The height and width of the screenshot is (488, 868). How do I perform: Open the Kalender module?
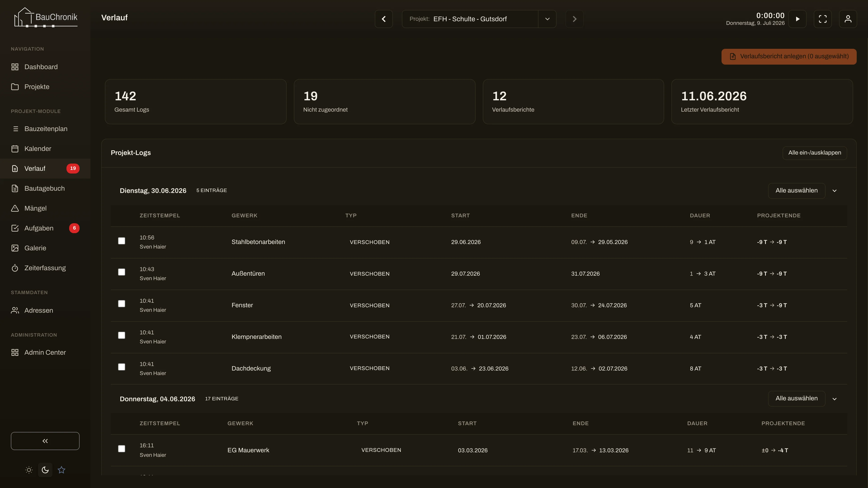[x=45, y=148]
